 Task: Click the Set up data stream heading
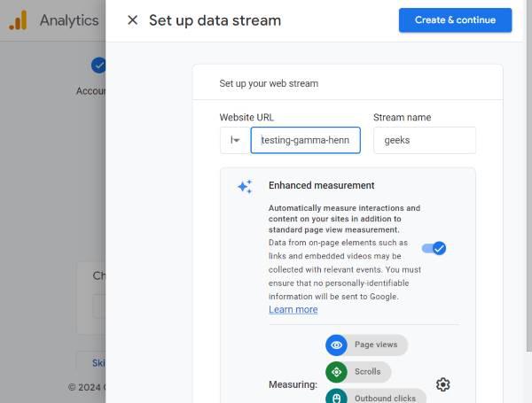[x=215, y=20]
